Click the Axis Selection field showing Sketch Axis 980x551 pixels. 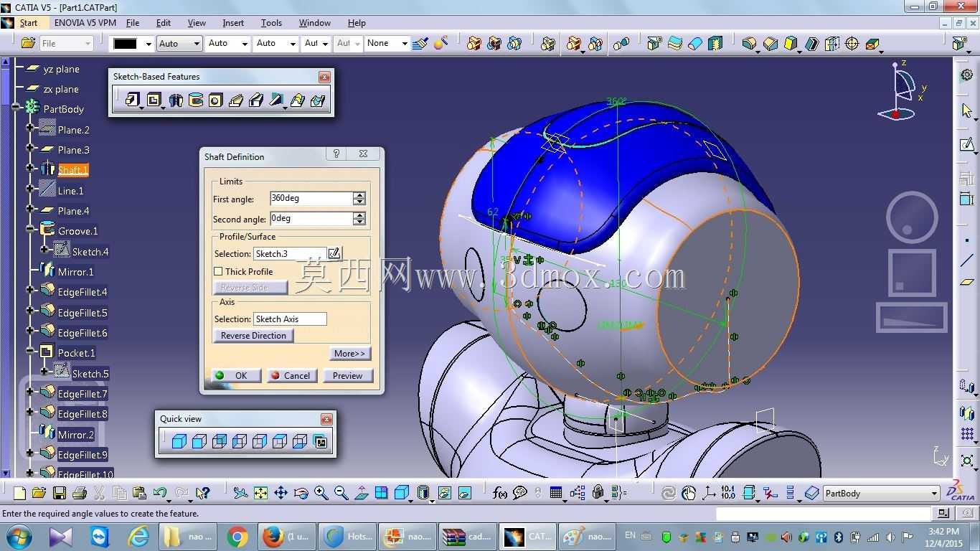click(x=289, y=319)
